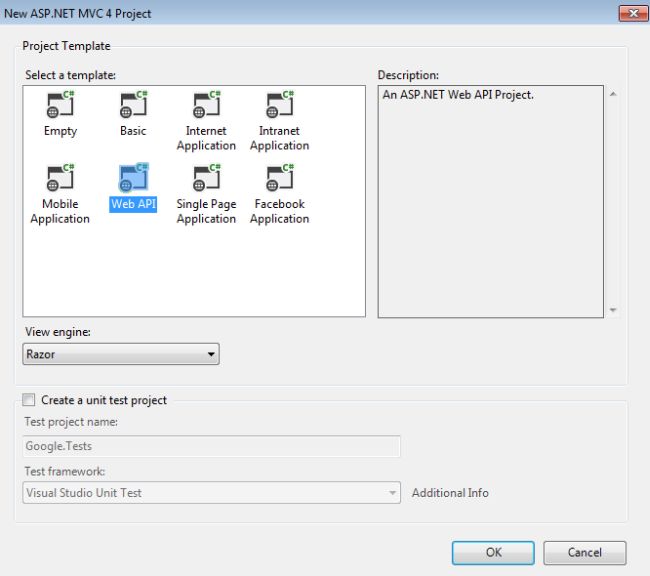
Task: Open the Additional Info link
Action: 450,493
